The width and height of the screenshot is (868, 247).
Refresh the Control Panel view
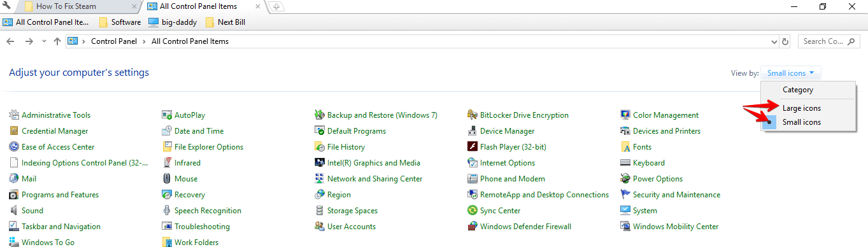[x=785, y=41]
